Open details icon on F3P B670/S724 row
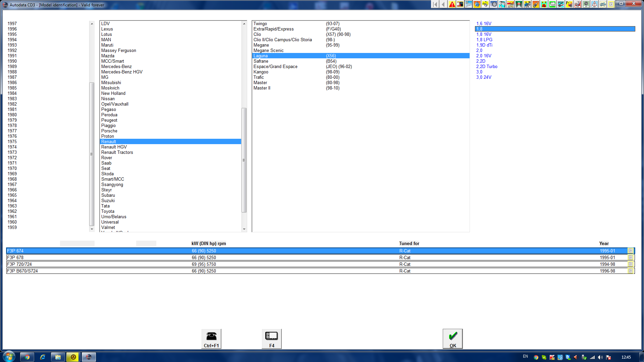The width and height of the screenshot is (644, 362). 630,271
